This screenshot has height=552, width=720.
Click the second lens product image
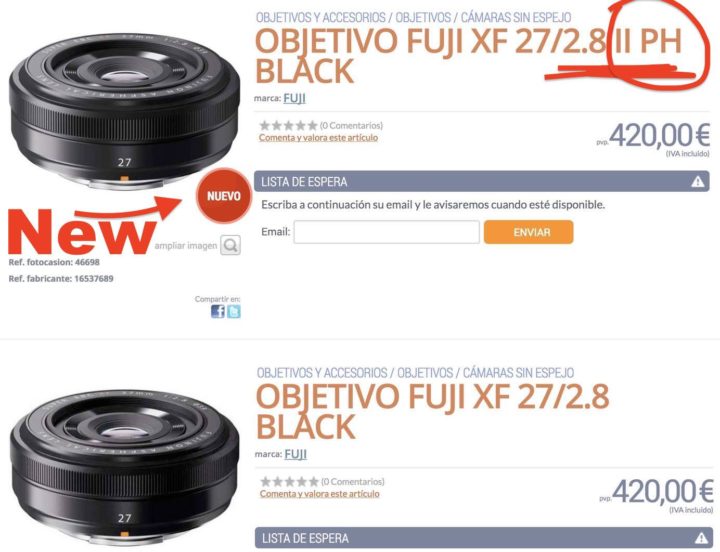[125, 468]
